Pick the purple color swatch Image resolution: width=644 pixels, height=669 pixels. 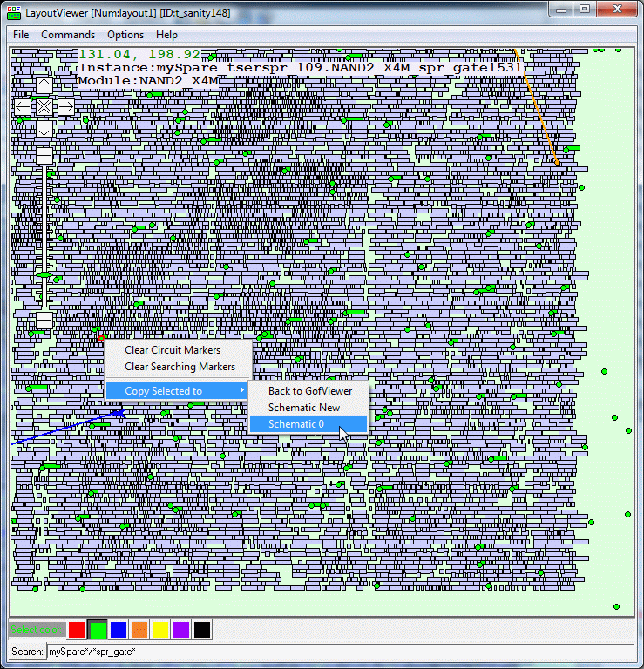tap(181, 629)
